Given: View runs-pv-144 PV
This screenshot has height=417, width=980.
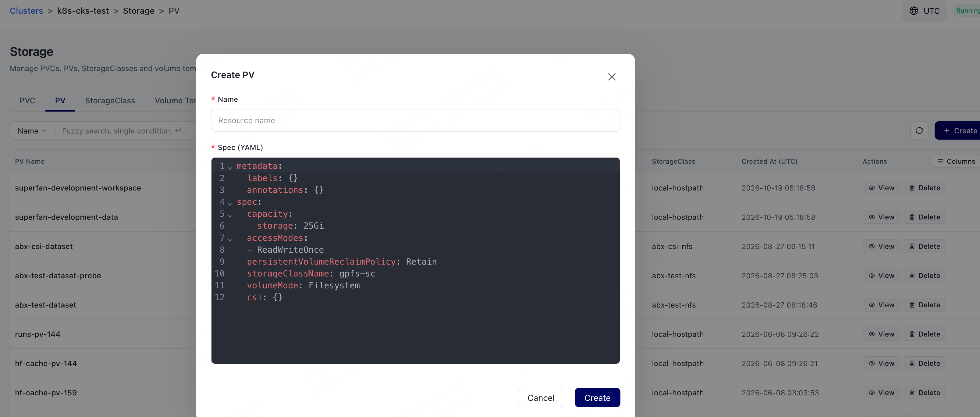Looking at the screenshot, I should coord(881,334).
